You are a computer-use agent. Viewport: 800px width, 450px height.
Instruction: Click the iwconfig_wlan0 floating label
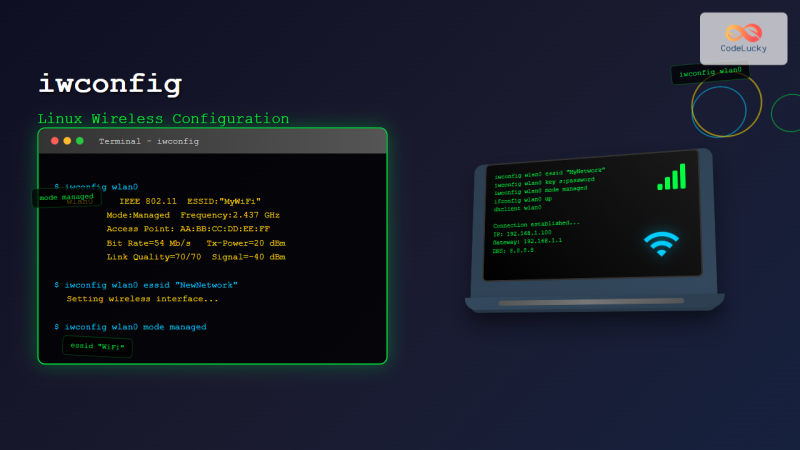[710, 73]
